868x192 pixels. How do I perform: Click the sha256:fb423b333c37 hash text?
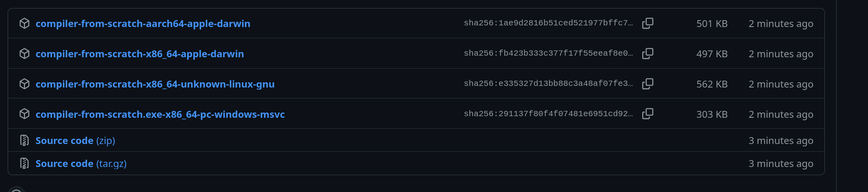coord(548,53)
